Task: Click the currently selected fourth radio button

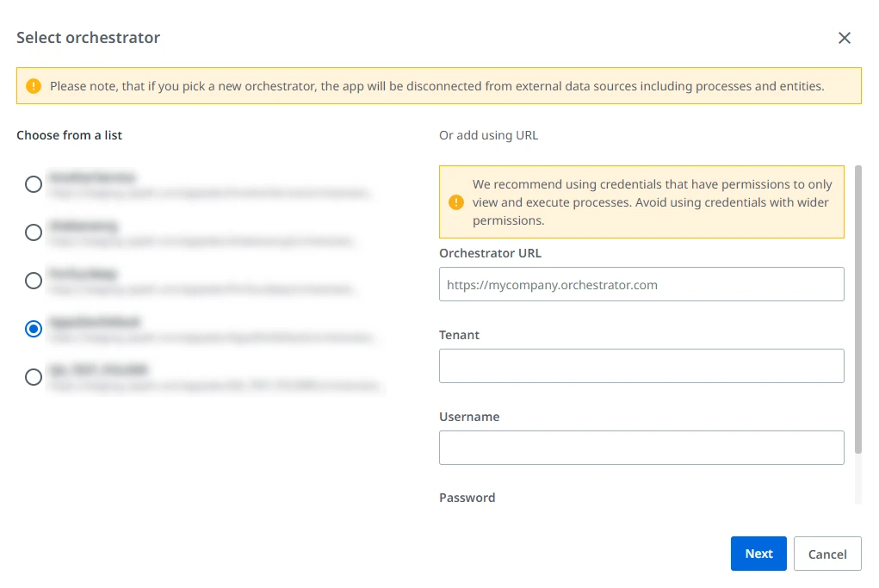Action: (x=34, y=329)
